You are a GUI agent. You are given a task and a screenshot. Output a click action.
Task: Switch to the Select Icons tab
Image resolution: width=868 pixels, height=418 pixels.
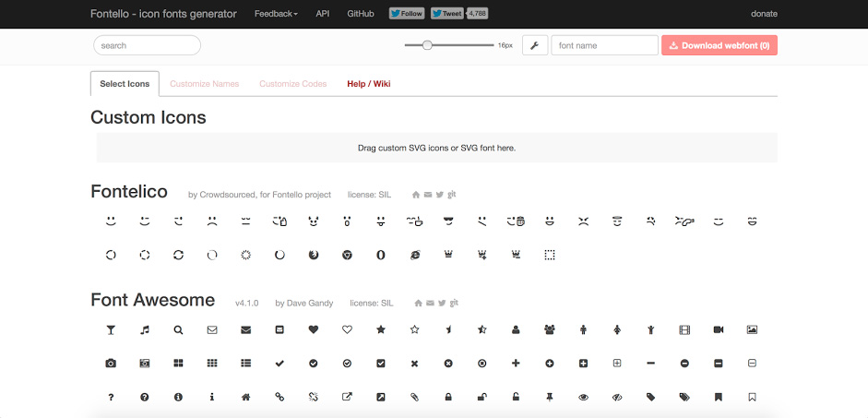(x=125, y=84)
